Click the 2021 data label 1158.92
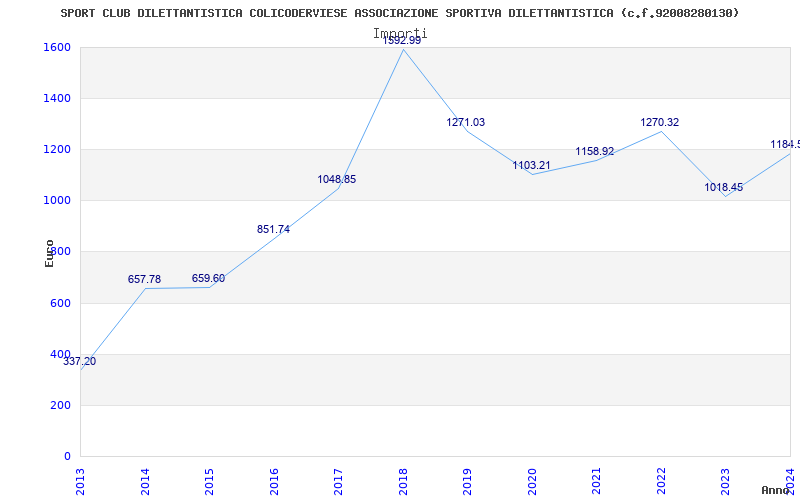The height and width of the screenshot is (500, 800). point(595,151)
